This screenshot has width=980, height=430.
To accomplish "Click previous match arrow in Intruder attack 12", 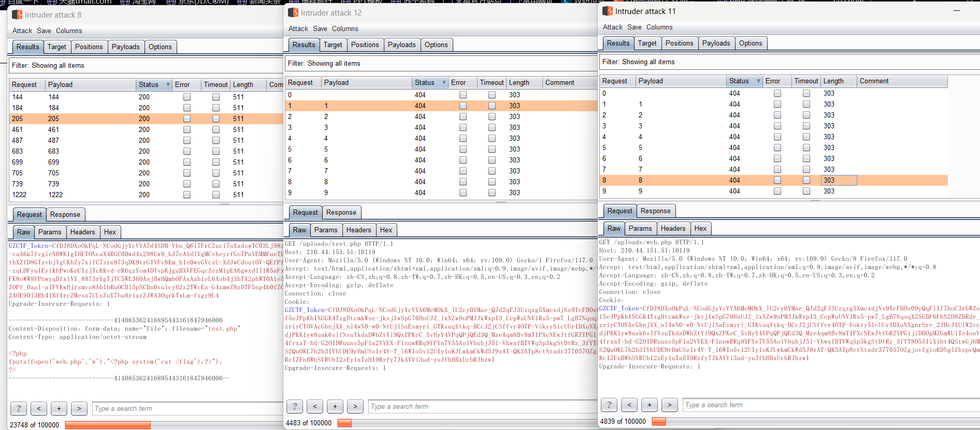I will click(x=315, y=406).
